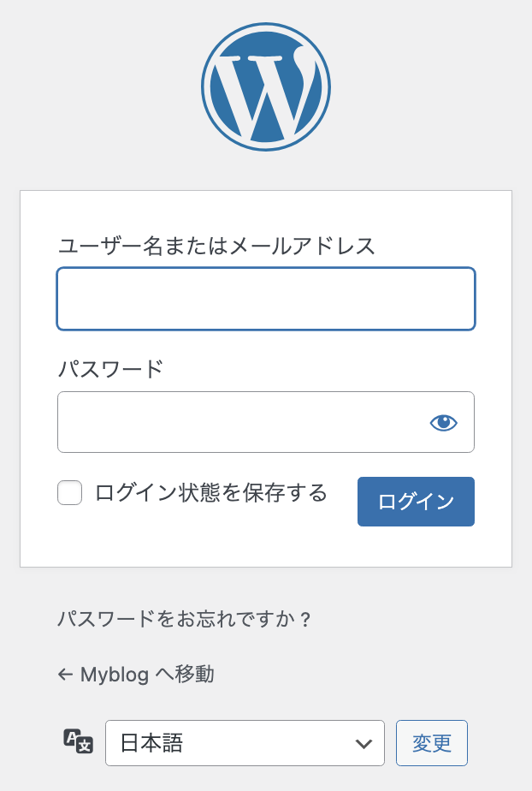Screen dimensions: 532x791
Task: Click the ユーザー名またはメールアドレス label
Action: [x=216, y=247]
